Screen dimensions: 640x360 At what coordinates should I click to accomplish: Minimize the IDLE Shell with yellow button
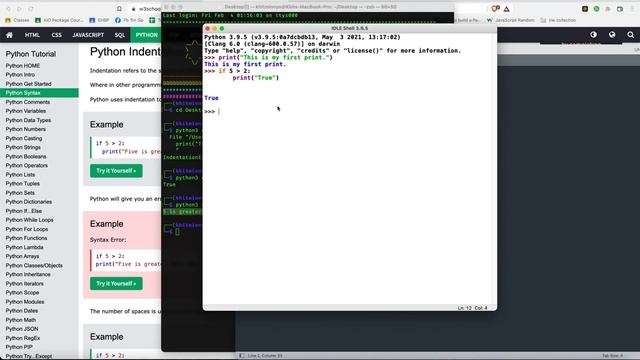click(215, 29)
